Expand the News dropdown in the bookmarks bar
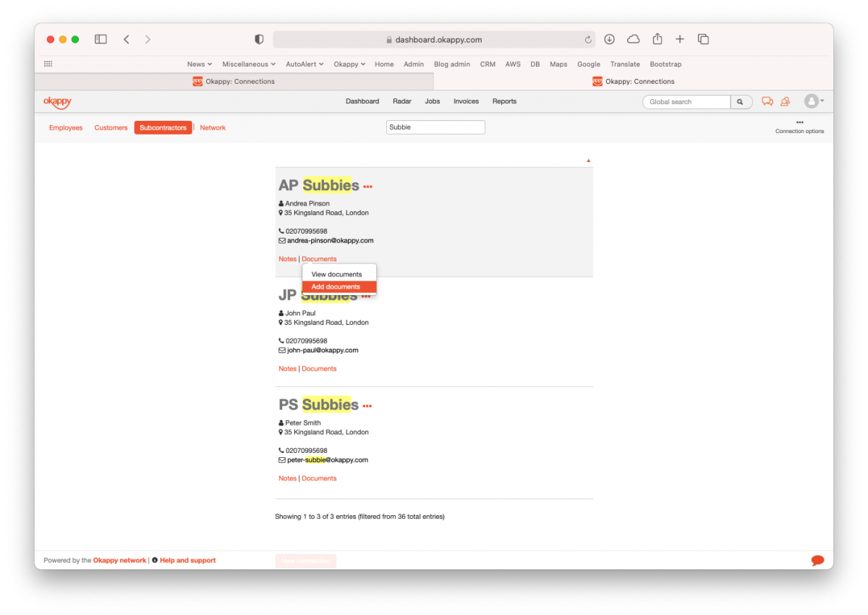 (199, 64)
